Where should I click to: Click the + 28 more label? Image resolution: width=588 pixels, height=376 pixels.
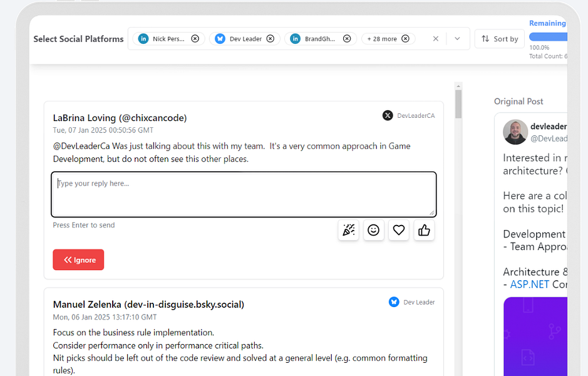(382, 39)
